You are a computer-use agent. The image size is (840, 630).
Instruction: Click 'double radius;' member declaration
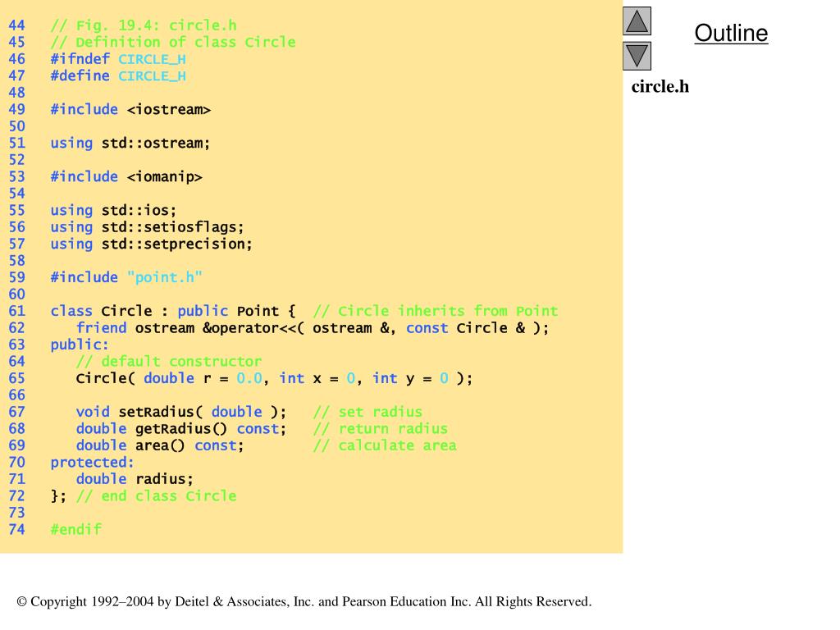pos(135,479)
